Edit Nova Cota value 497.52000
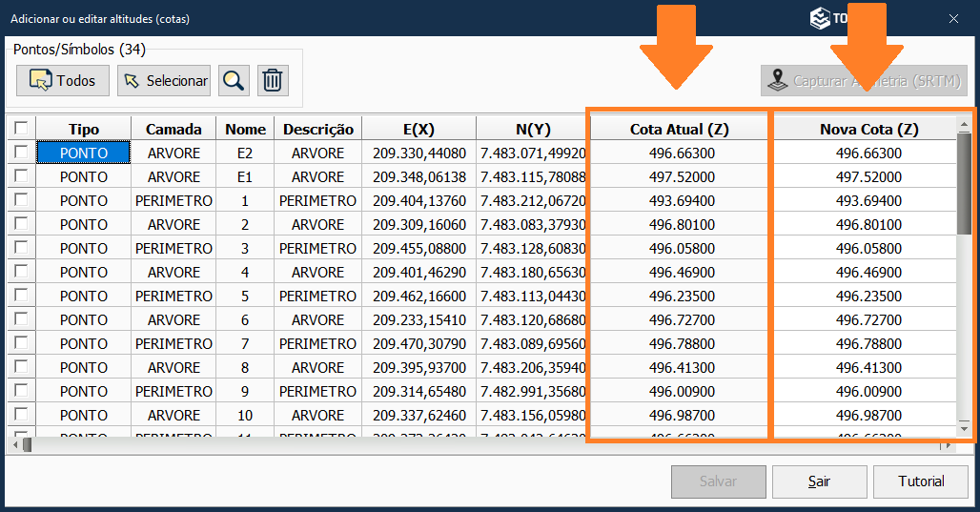The image size is (980, 512). coord(868,176)
